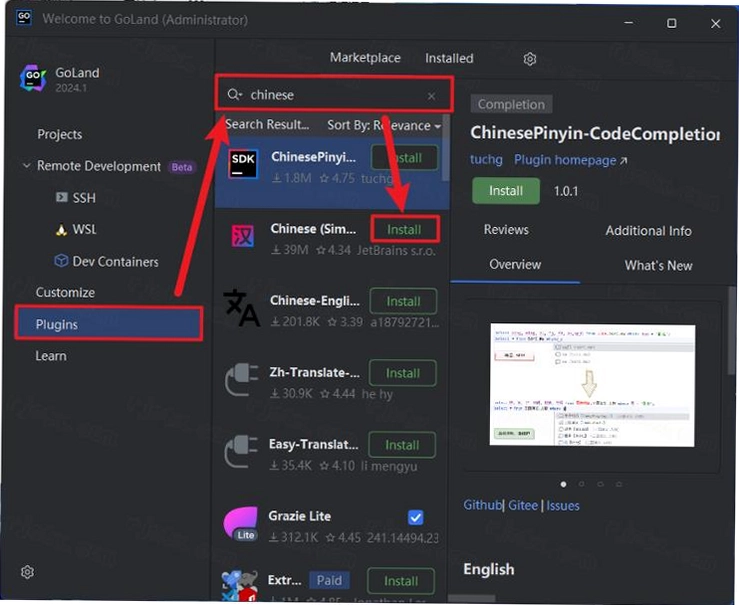The width and height of the screenshot is (739, 605).
Task: Open Customize in the sidebar
Action: coord(65,293)
